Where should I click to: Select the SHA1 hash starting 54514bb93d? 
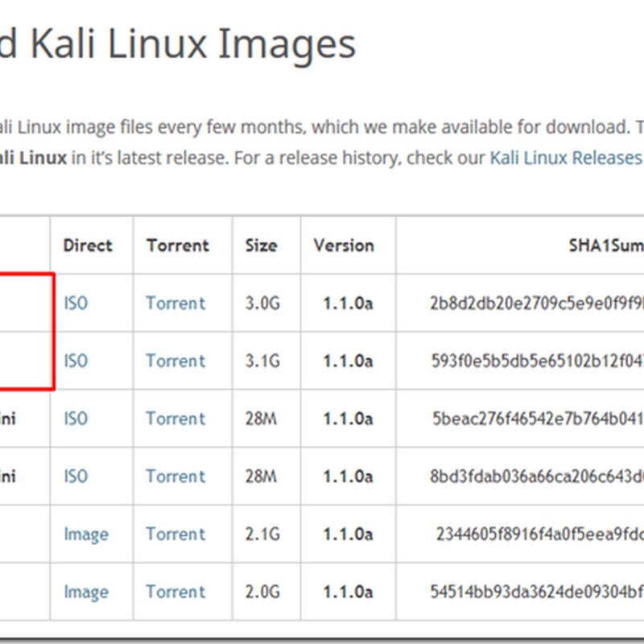click(x=537, y=592)
